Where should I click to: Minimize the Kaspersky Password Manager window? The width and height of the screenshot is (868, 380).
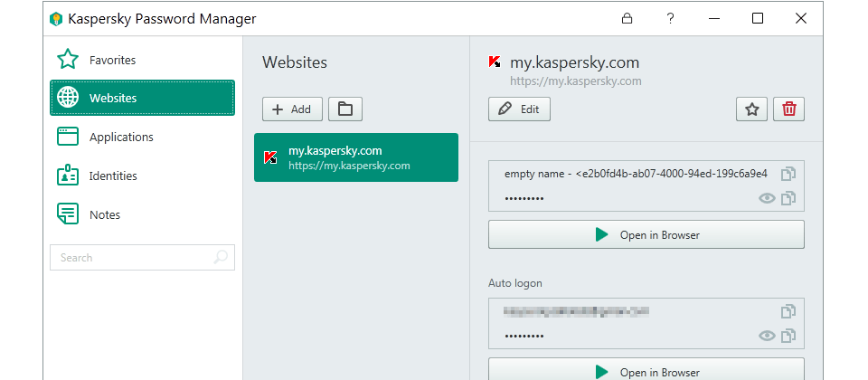[713, 18]
